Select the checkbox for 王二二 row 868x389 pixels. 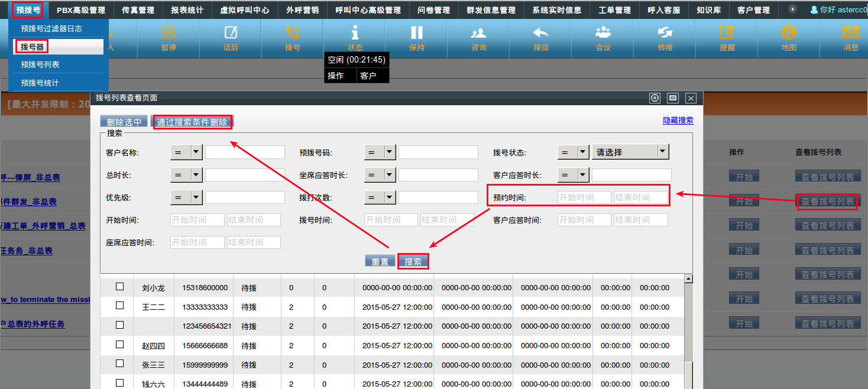pyautogui.click(x=120, y=306)
